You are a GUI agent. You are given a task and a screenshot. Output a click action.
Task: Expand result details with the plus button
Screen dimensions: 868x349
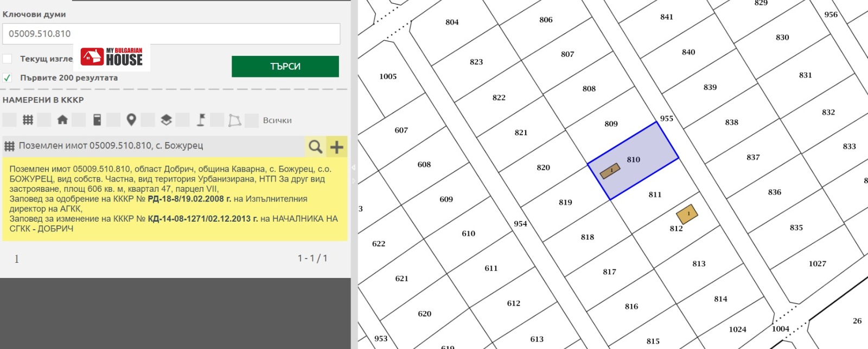point(337,146)
